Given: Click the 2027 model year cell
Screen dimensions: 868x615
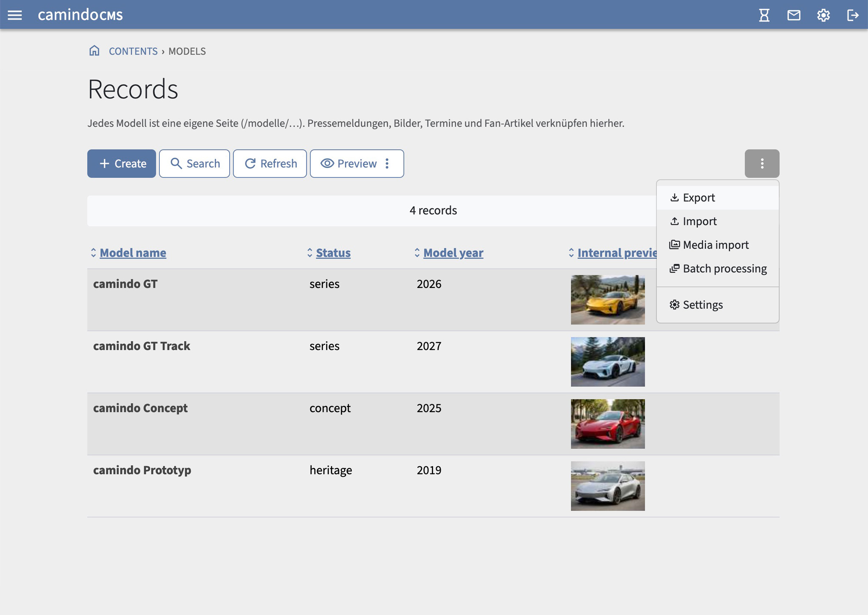Looking at the screenshot, I should click(429, 346).
